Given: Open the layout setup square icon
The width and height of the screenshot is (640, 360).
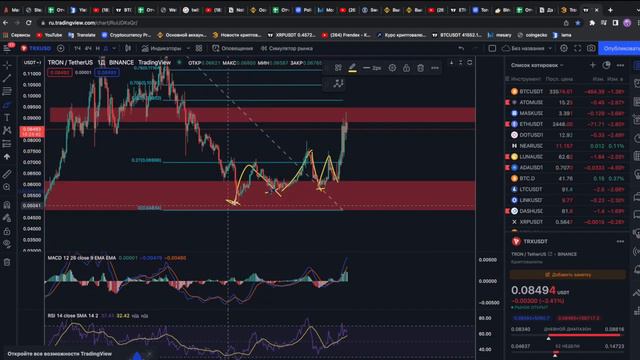Looking at the screenshot, I should (492, 48).
